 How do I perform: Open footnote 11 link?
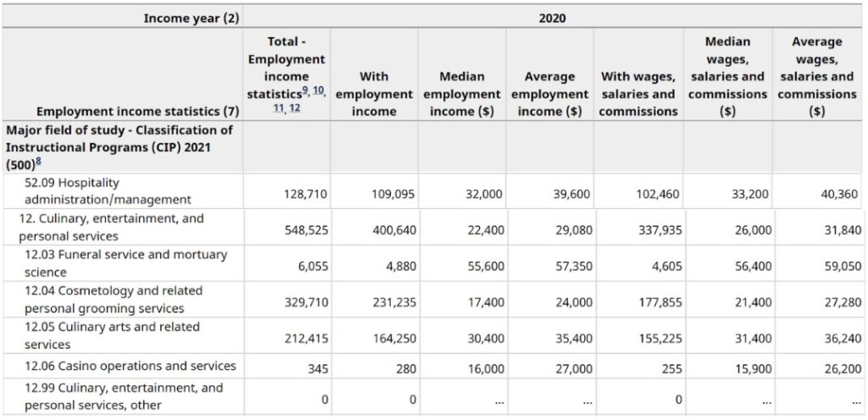coord(280,107)
